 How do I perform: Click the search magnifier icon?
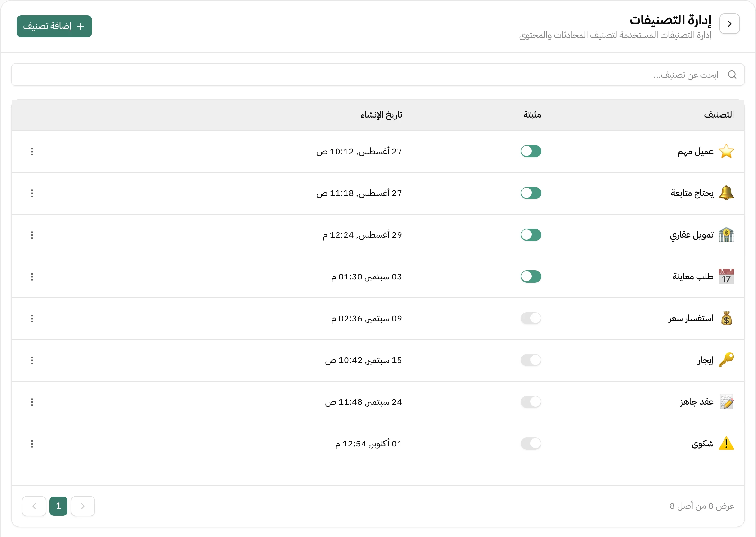(x=732, y=75)
